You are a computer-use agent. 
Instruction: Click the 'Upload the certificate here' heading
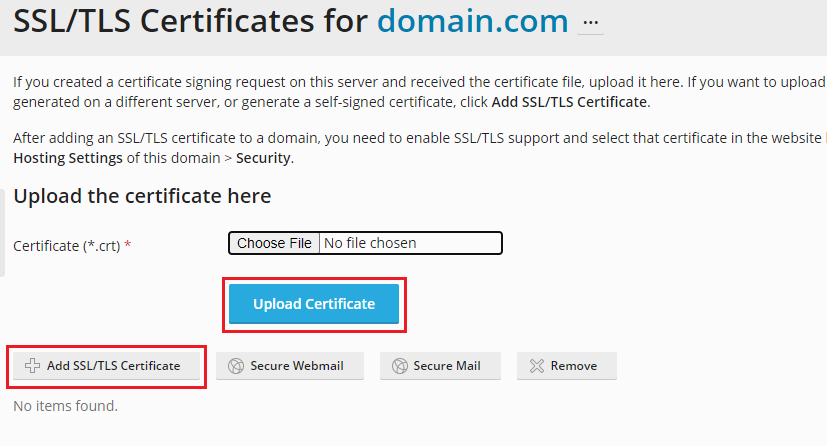142,196
